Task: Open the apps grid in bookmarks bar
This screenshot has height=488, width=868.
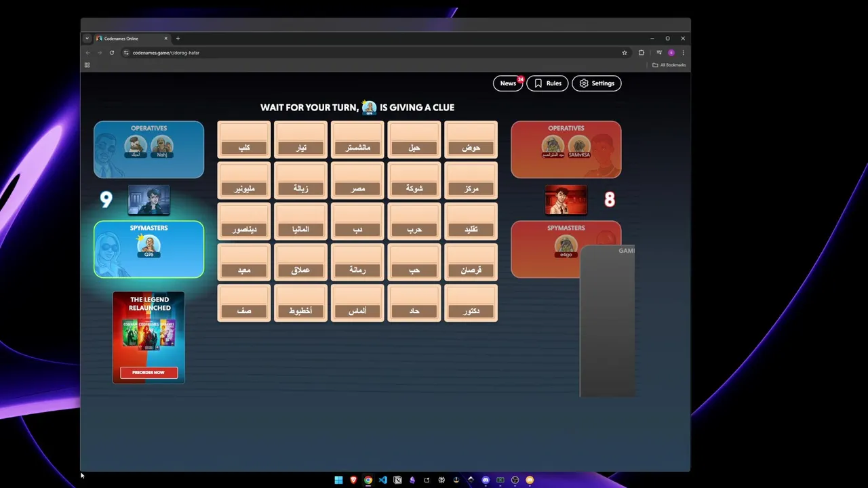Action: (87, 65)
